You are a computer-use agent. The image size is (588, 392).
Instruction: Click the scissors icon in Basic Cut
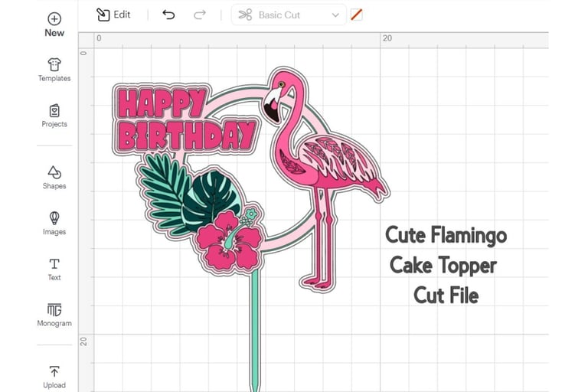(x=245, y=15)
